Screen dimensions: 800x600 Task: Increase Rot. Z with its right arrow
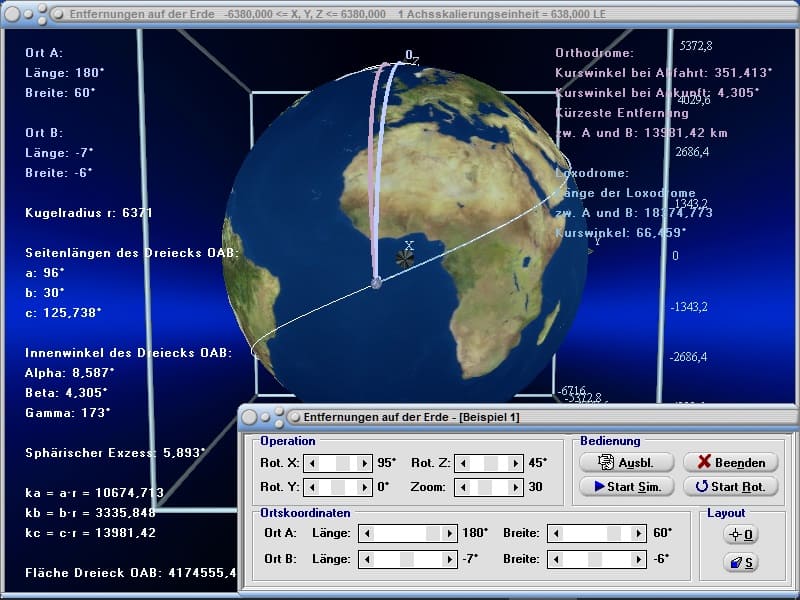515,463
